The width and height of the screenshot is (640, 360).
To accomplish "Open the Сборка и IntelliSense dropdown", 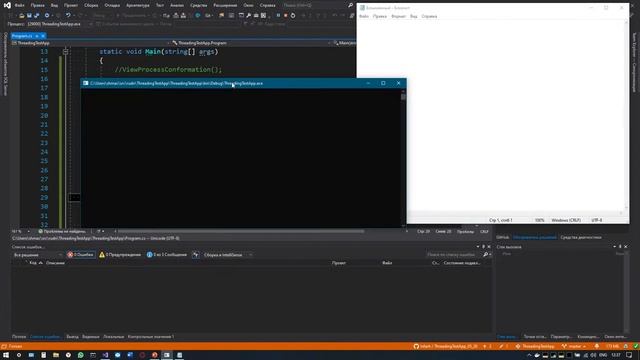I will coord(228,255).
